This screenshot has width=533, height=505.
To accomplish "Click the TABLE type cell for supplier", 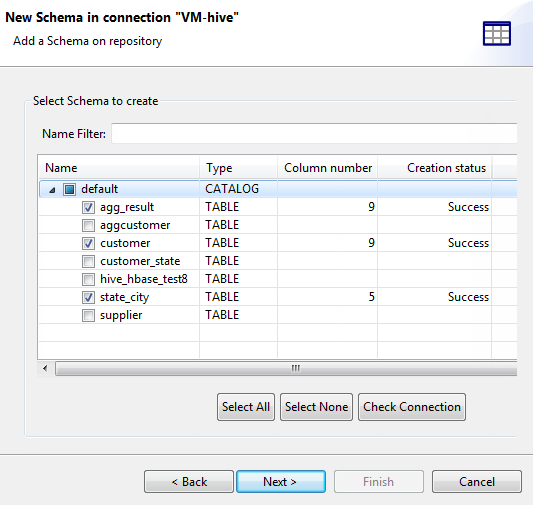I will 222,315.
